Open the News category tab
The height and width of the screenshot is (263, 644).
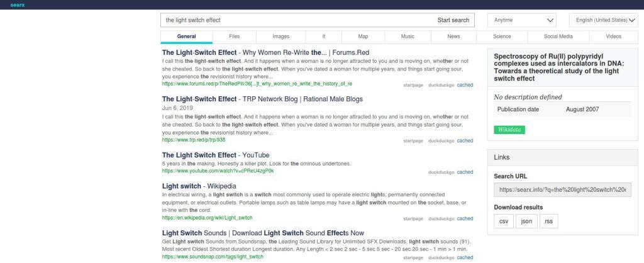click(453, 36)
